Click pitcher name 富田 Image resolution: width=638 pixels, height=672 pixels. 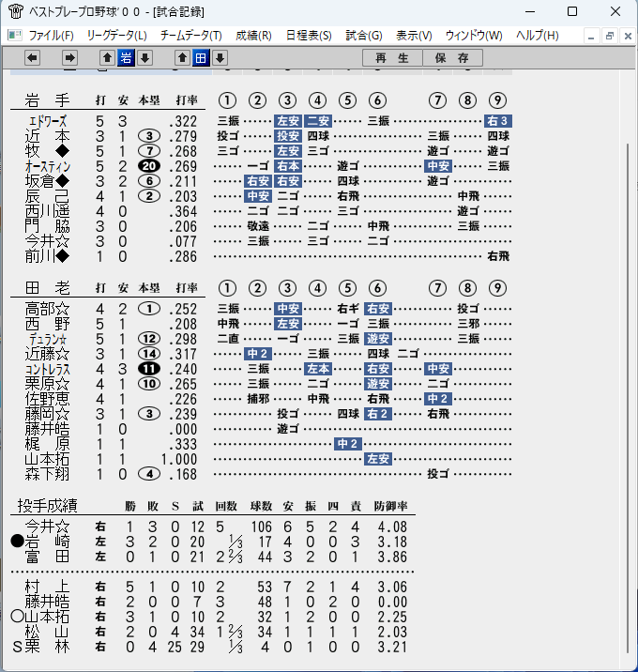click(47, 557)
